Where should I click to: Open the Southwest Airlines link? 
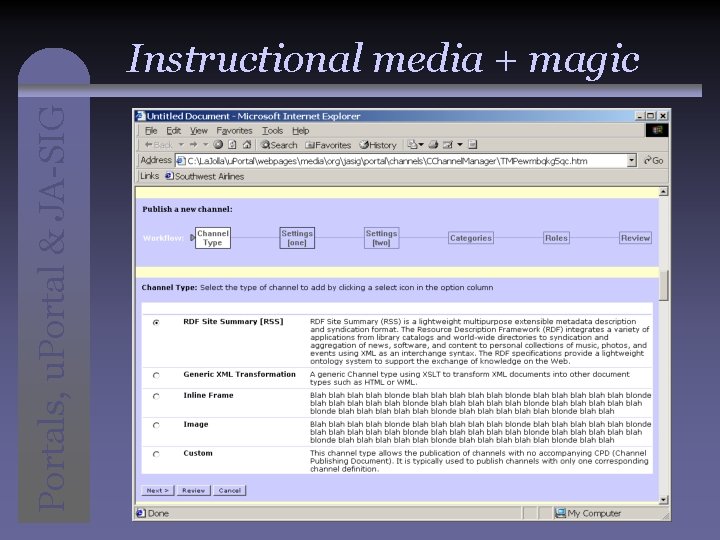[205, 176]
